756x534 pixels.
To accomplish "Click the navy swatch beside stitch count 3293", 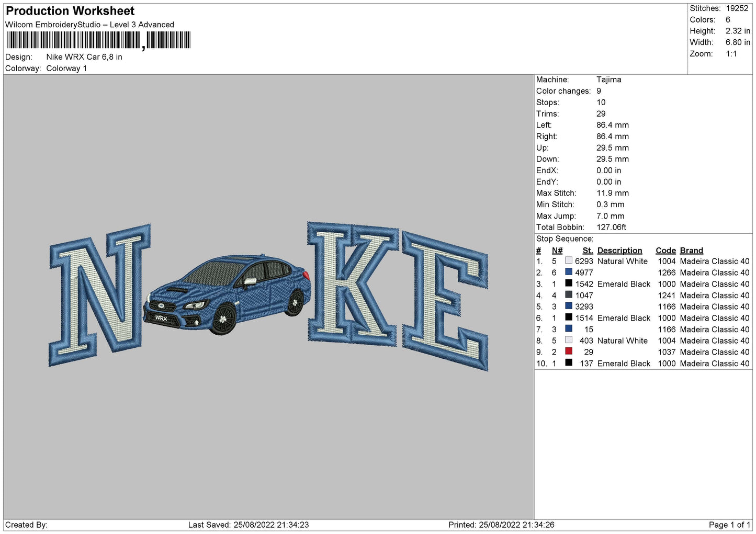I will click(x=569, y=306).
